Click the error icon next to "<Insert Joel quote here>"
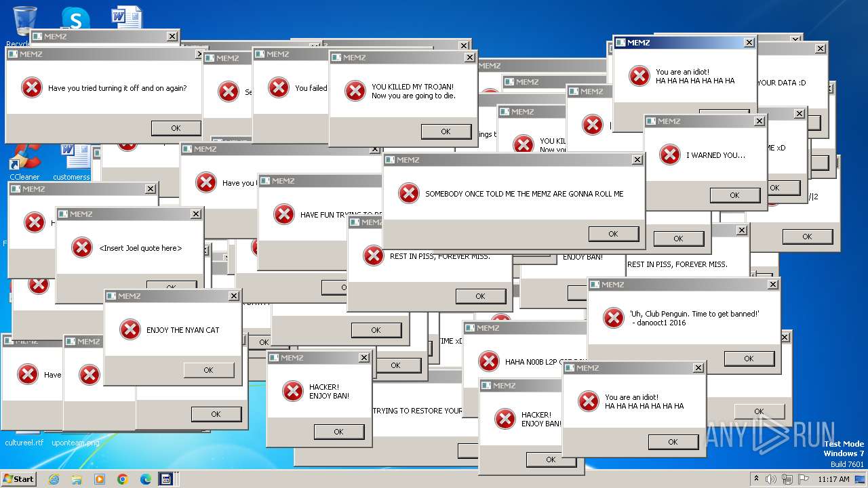Viewport: 868px width, 488px height. [x=81, y=247]
